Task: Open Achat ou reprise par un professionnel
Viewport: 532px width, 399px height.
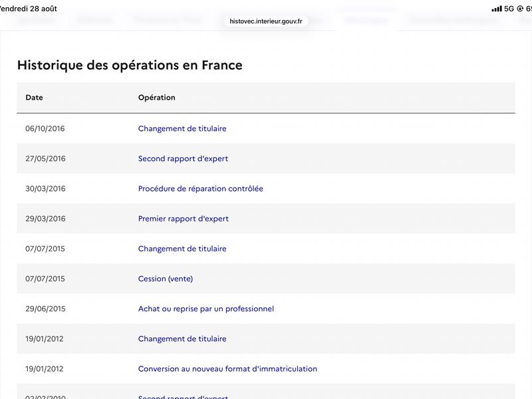Action: pos(206,309)
